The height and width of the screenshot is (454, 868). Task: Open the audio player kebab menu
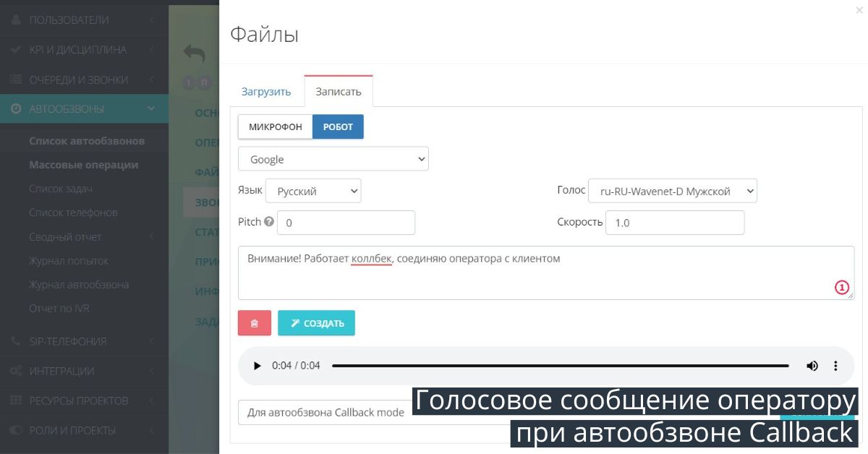(835, 366)
